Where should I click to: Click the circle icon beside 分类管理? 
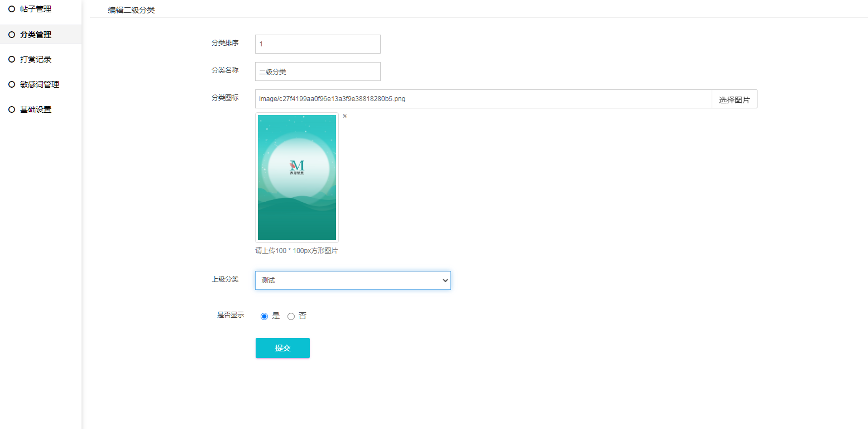(12, 35)
